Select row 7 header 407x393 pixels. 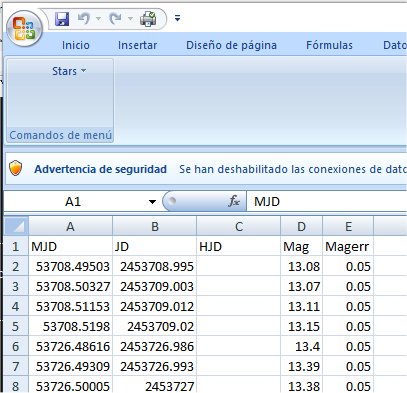16,366
